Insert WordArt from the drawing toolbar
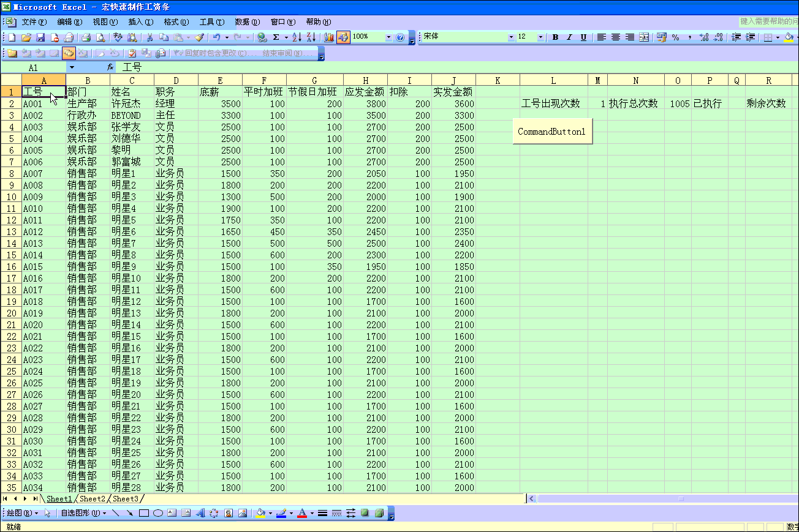This screenshot has height=532, width=799. [200, 513]
